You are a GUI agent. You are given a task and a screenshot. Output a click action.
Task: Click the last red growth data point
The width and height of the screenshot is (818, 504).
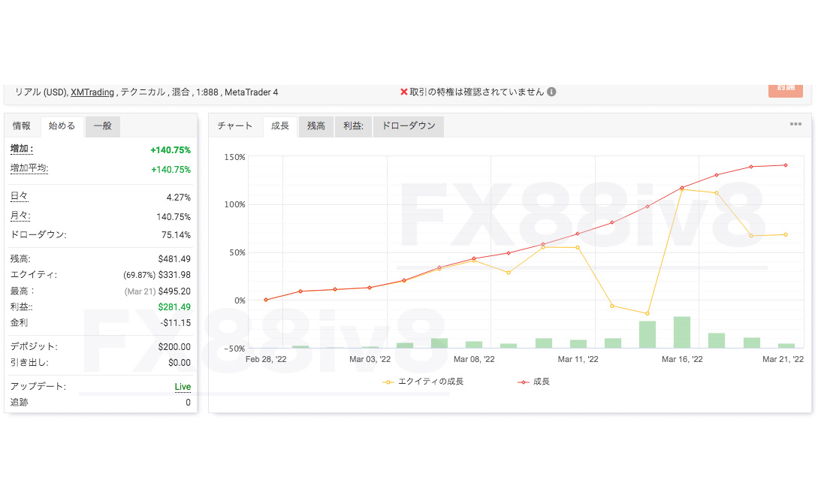786,165
